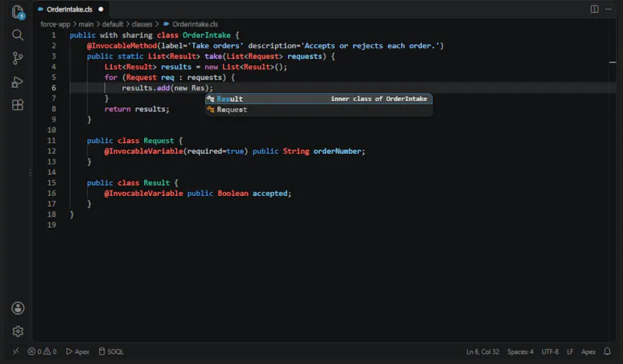Choose the Request autocomplete suggestion
Screen dimensions: 623x364
pyautogui.click(x=319, y=110)
